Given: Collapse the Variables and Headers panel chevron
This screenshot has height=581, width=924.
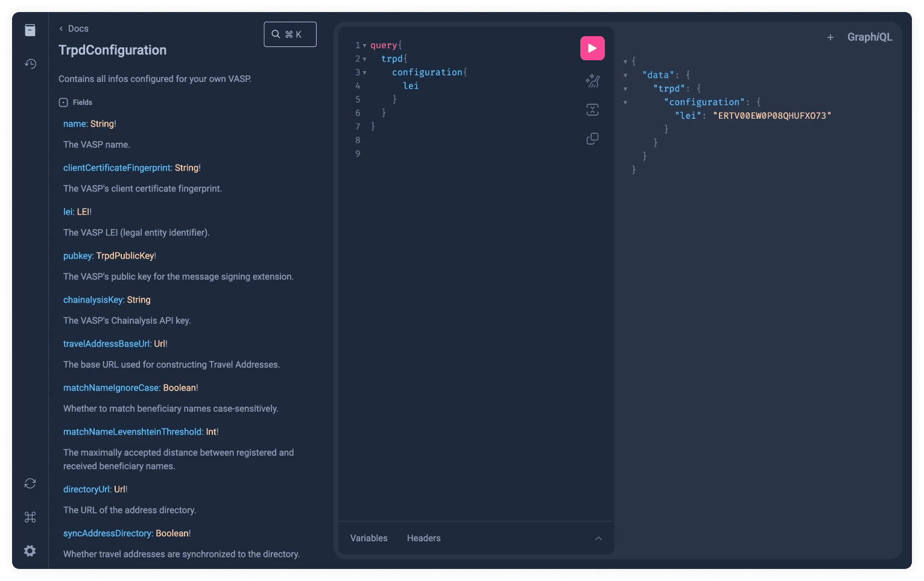Looking at the screenshot, I should [x=598, y=538].
